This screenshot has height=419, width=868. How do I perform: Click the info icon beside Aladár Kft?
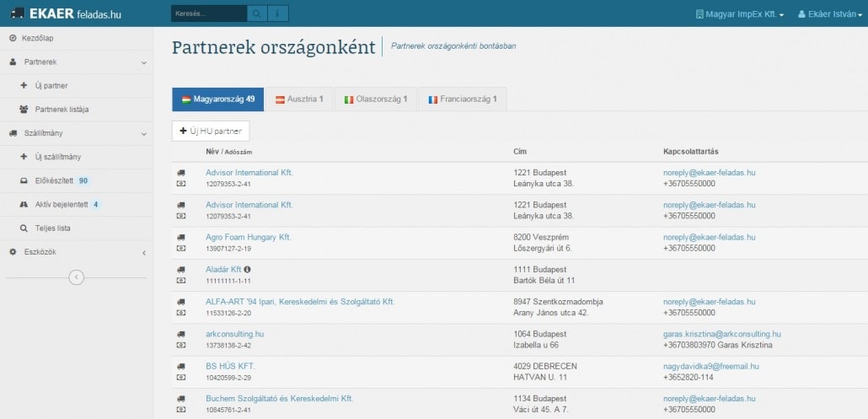pyautogui.click(x=247, y=270)
